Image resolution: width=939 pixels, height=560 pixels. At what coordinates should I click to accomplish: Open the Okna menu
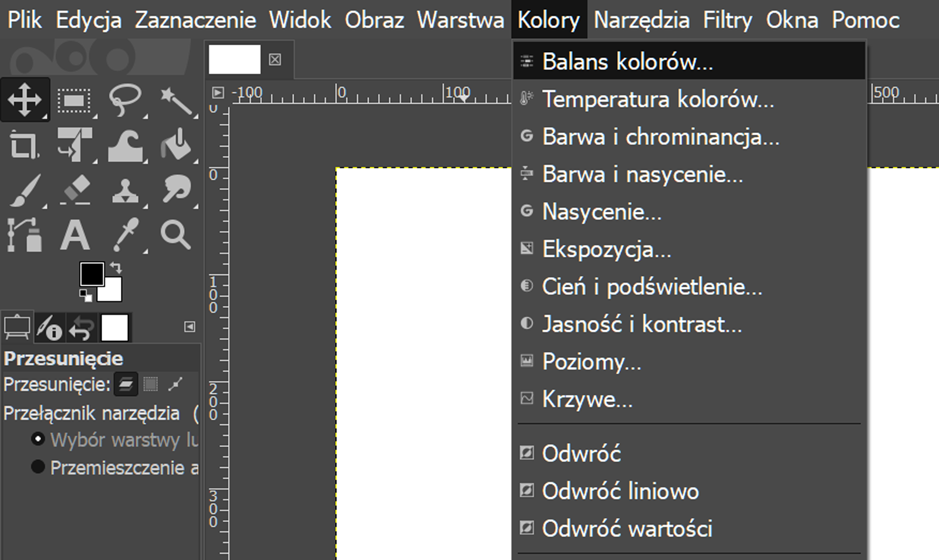792,19
